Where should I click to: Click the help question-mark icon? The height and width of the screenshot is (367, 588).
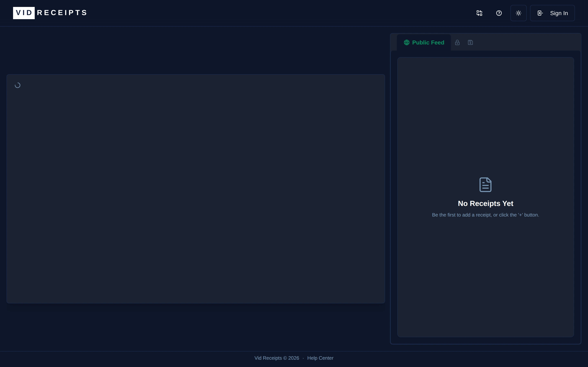click(499, 13)
